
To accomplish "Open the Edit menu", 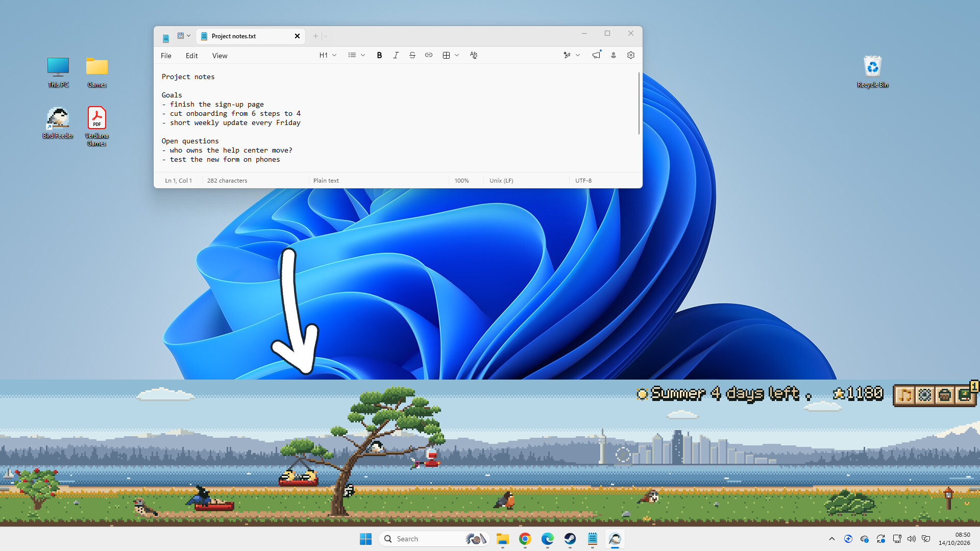I will 192,56.
